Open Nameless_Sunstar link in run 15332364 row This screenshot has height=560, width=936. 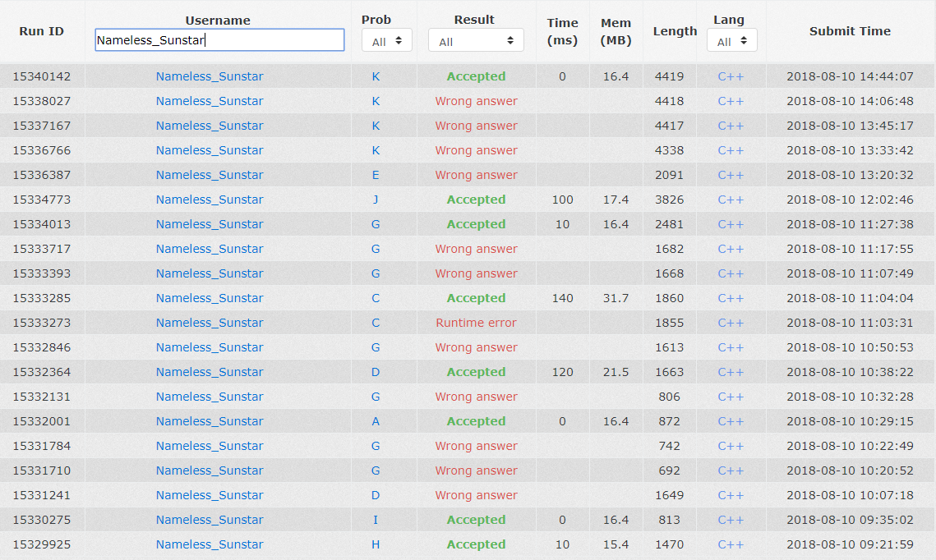pyautogui.click(x=210, y=372)
